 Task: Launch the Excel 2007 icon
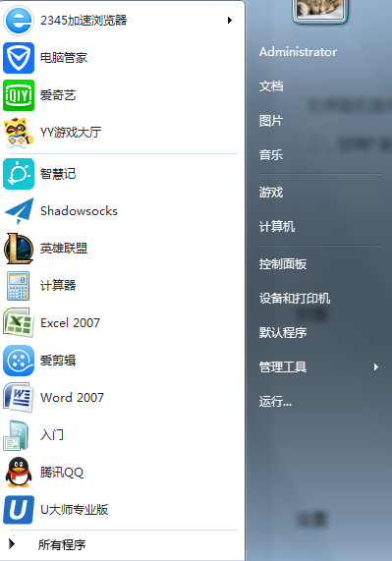19,322
